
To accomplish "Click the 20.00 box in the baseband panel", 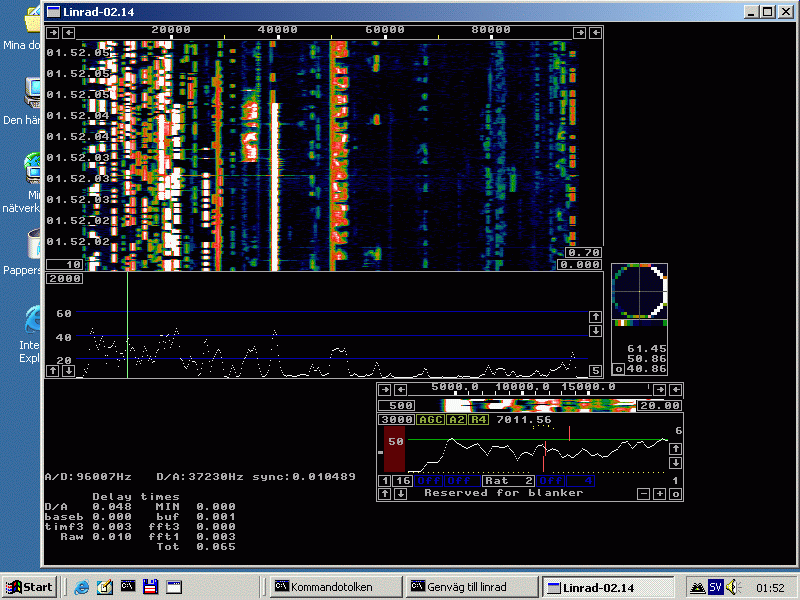I will coord(659,406).
